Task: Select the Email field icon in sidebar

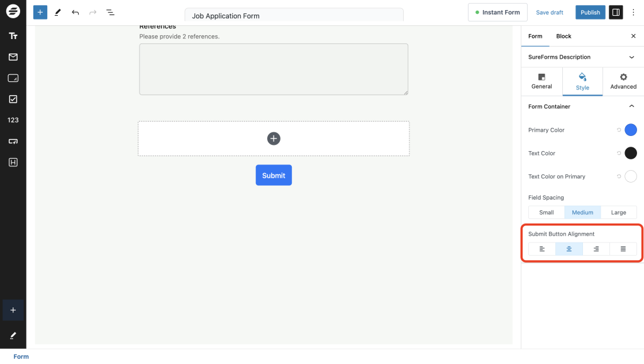Action: pos(13,57)
